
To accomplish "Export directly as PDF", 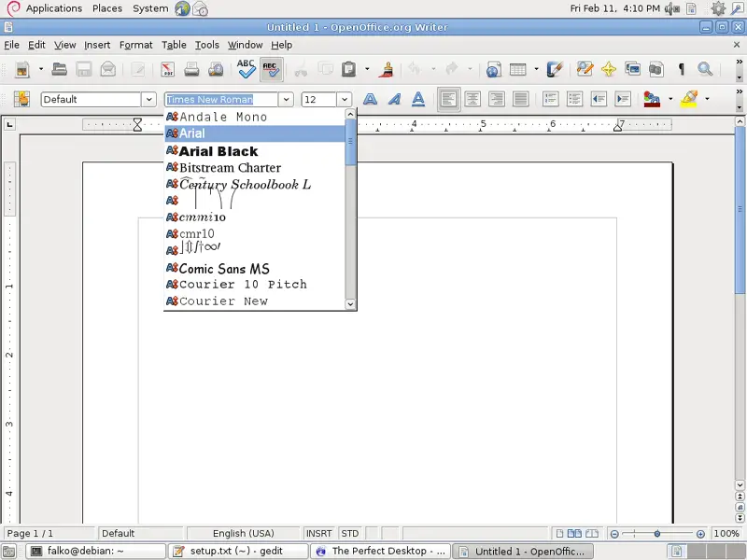I will click(167, 69).
